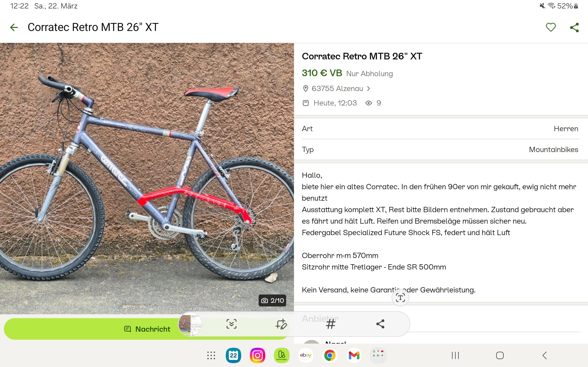Add hashtag tag to screenshot
588x367 pixels.
point(331,324)
